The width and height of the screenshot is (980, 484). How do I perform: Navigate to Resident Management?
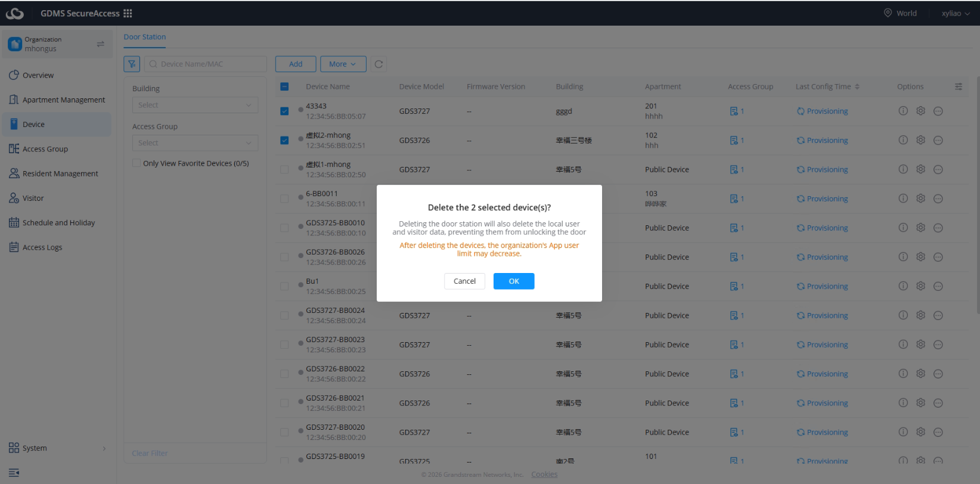(57, 173)
